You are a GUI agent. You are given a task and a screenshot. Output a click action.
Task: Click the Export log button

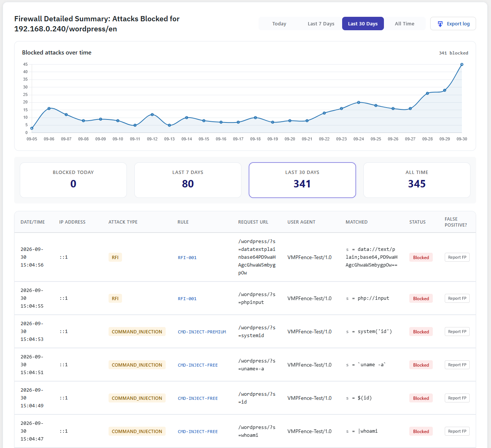coord(453,24)
